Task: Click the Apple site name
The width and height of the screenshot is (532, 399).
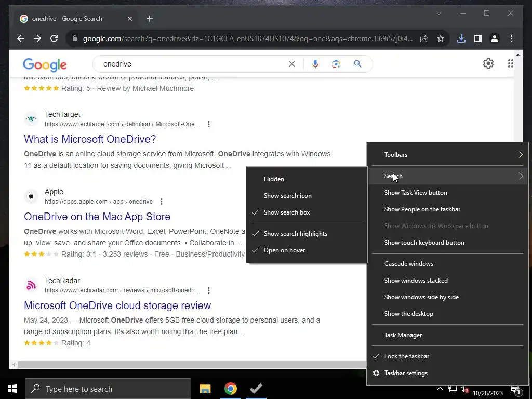Action: click(54, 192)
